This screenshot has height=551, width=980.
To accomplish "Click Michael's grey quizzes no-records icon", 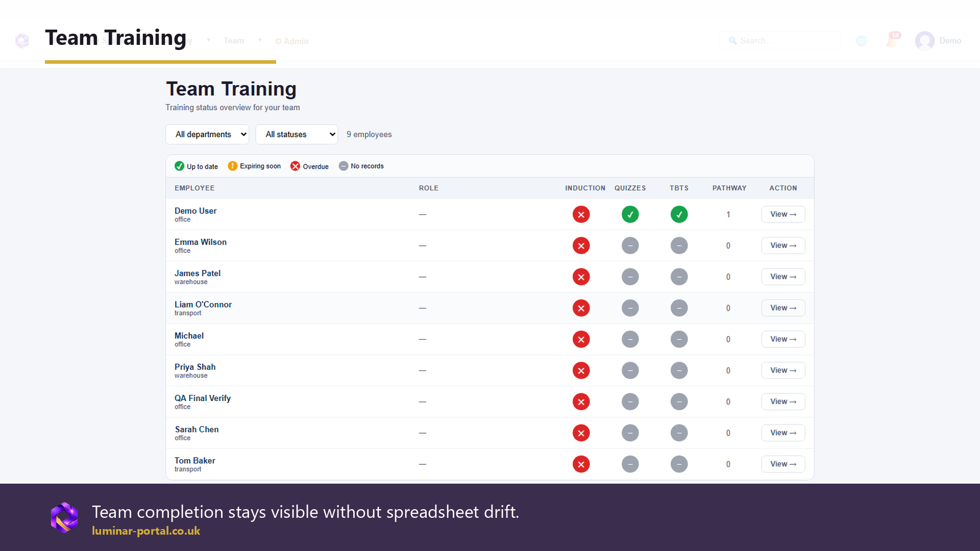I will pyautogui.click(x=630, y=339).
